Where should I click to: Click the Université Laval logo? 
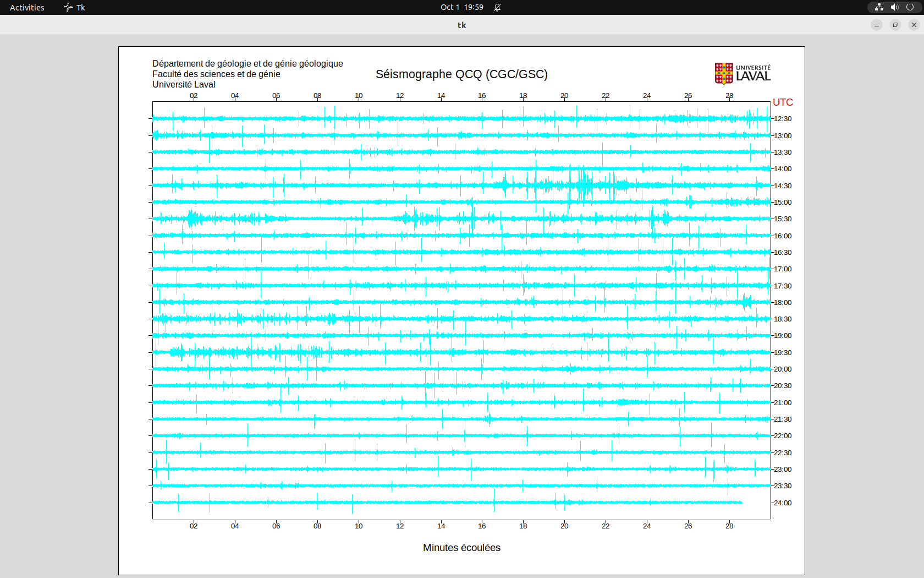pos(742,74)
